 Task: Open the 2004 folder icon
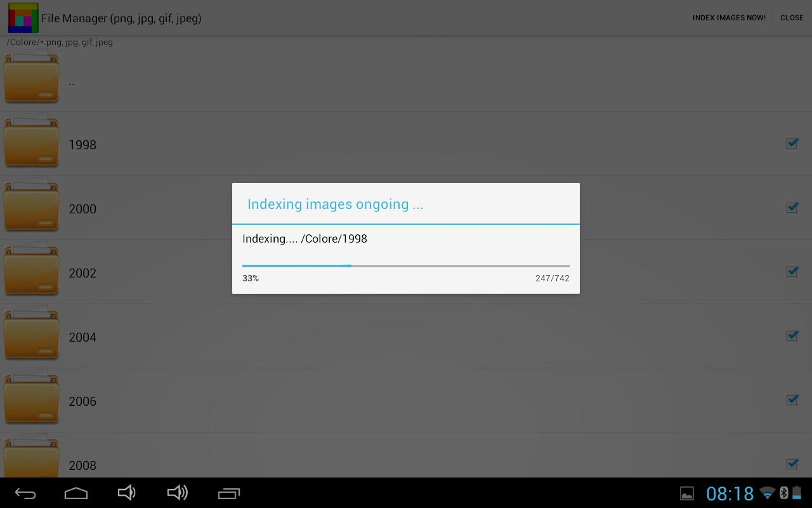pyautogui.click(x=31, y=333)
